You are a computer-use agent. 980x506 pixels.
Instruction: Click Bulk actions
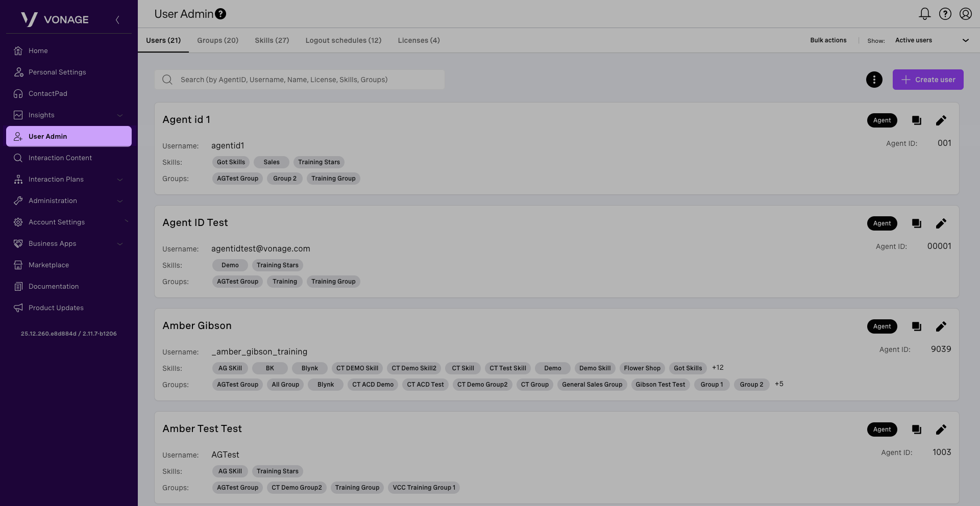pos(828,40)
